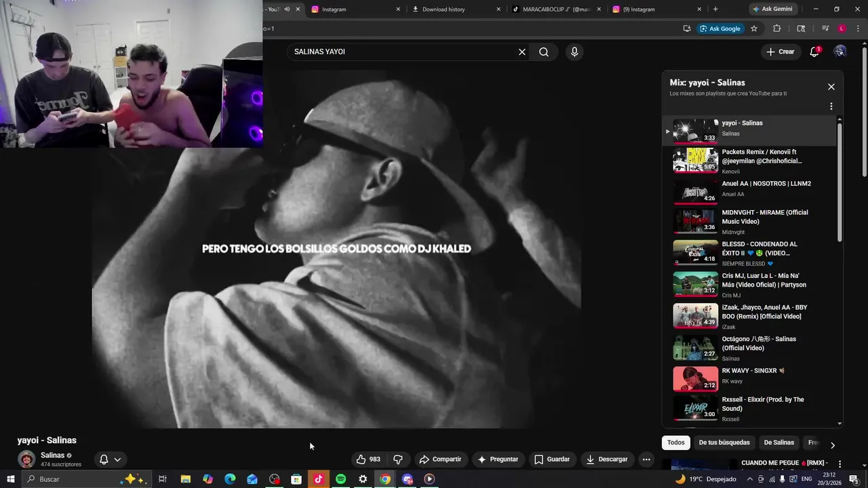This screenshot has width=868, height=488.
Task: Click install/cast icon in address bar
Action: 687,28
